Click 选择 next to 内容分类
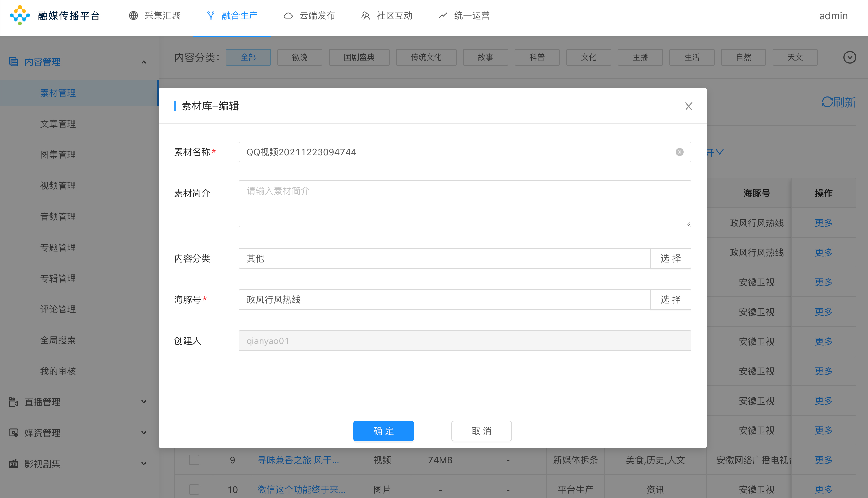Image resolution: width=868 pixels, height=498 pixels. tap(671, 258)
